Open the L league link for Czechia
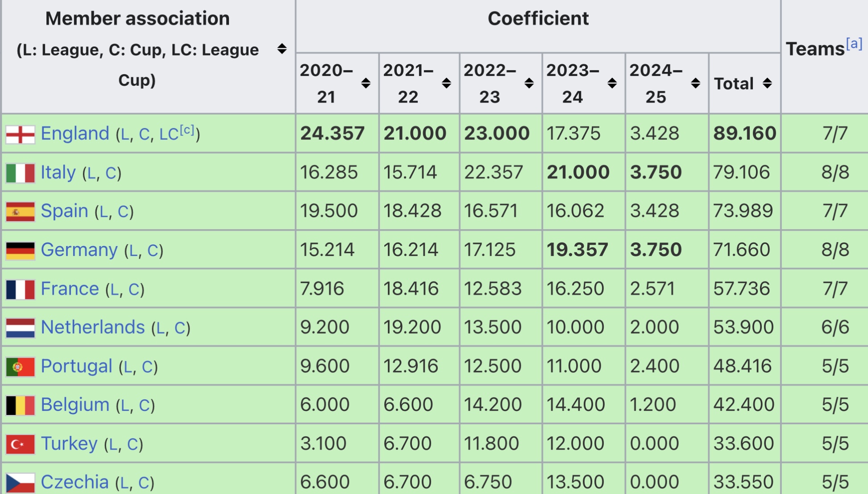Viewport: 868px width, 494px height. point(125,483)
